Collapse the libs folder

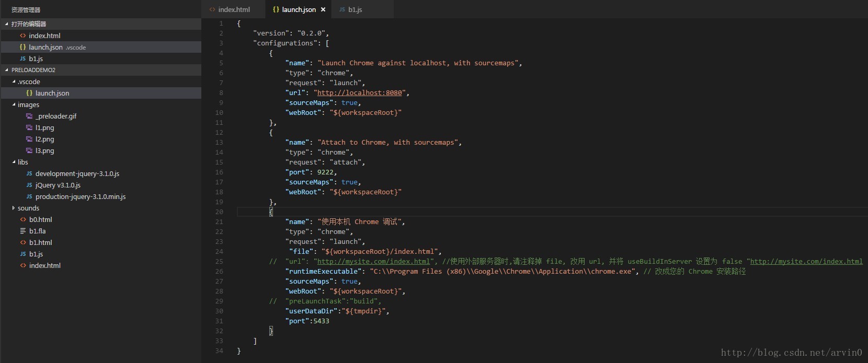coord(14,162)
